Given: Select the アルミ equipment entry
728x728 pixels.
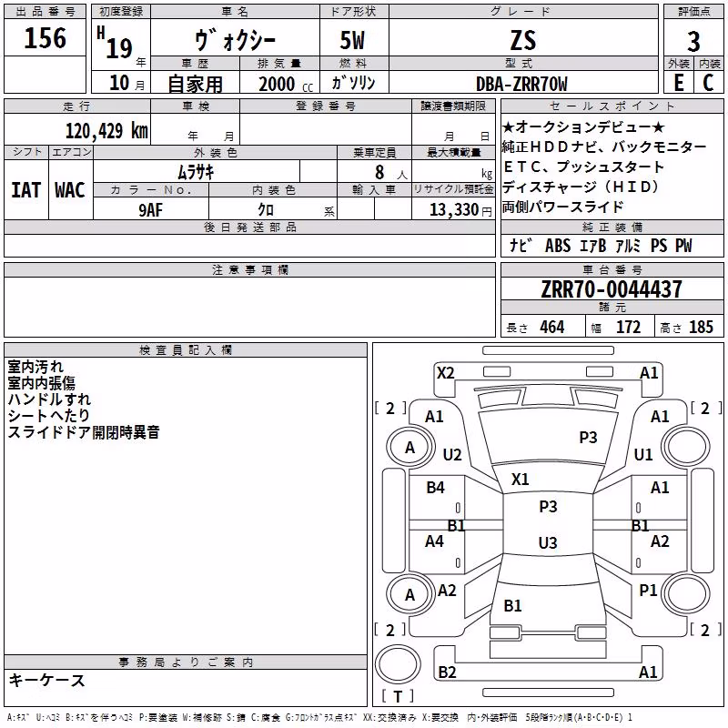Looking at the screenshot, I should [628, 246].
